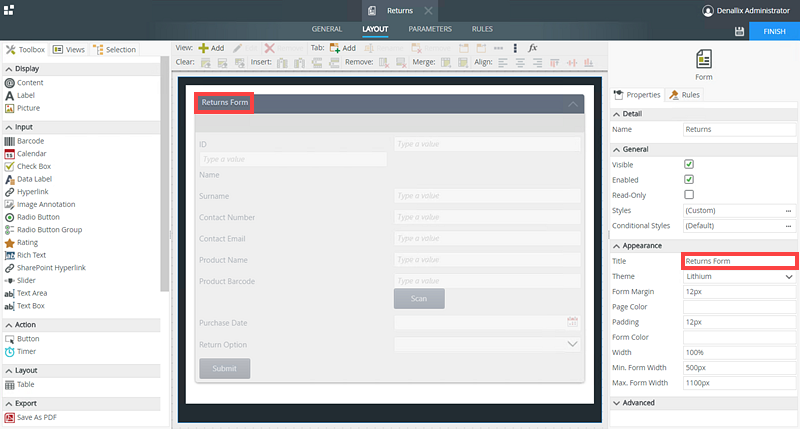
Task: Click the Title field containing Returns Form
Action: 739,261
